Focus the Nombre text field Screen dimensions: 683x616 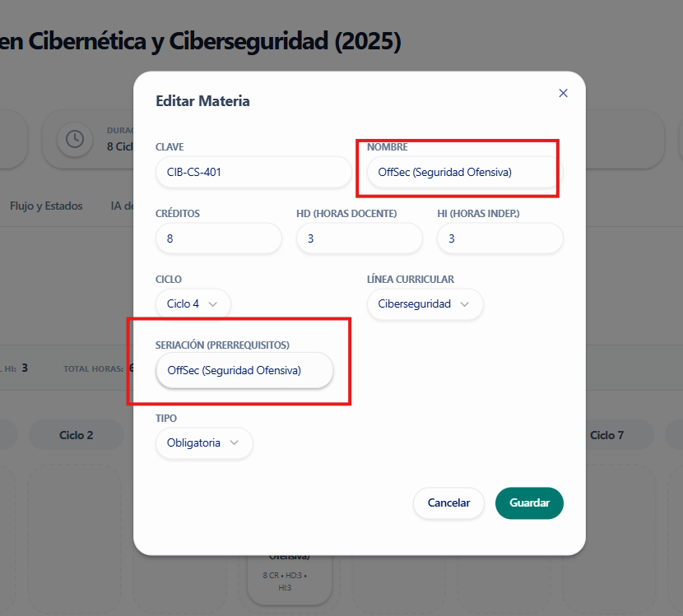click(x=462, y=172)
